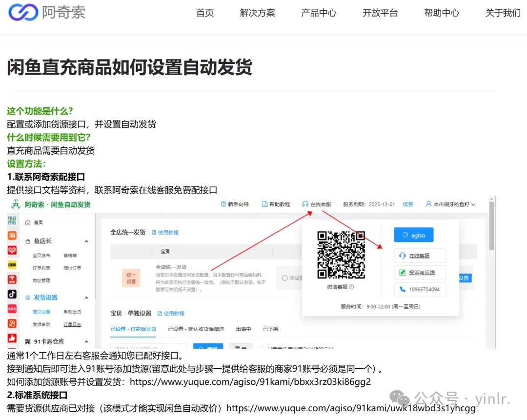Open 订单日志 under 发货设置
527x420 pixels.
pos(72,324)
